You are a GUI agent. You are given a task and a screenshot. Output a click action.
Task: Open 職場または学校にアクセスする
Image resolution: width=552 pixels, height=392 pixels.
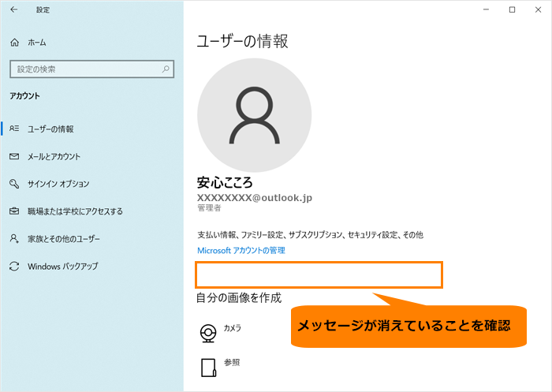tap(76, 211)
